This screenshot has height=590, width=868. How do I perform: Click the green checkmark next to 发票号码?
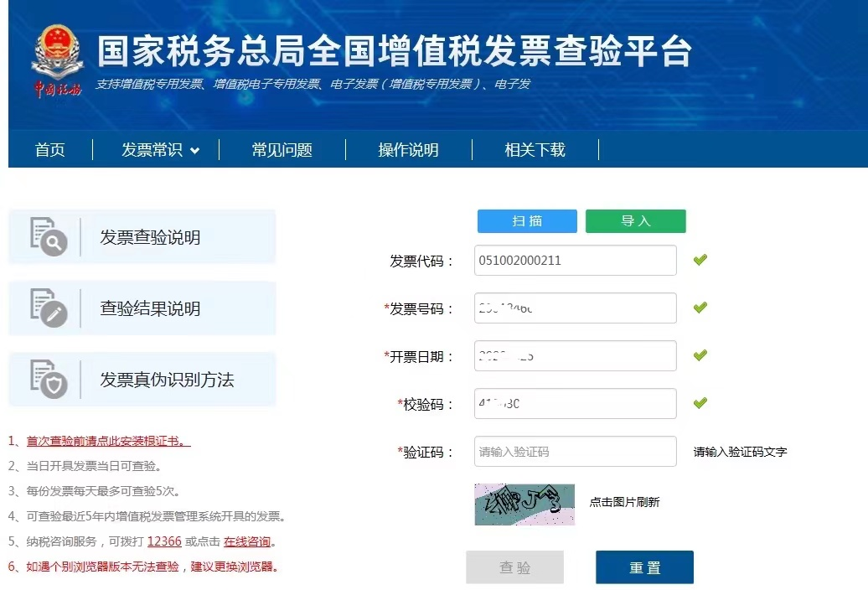coord(700,308)
